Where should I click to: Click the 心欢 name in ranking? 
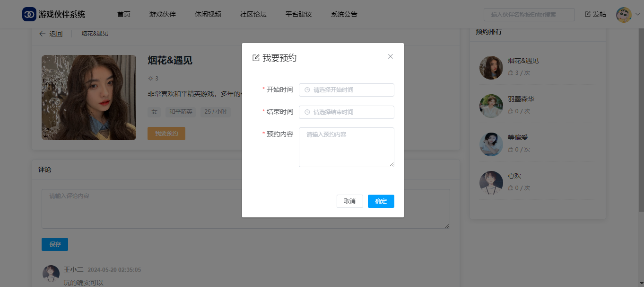pyautogui.click(x=514, y=176)
